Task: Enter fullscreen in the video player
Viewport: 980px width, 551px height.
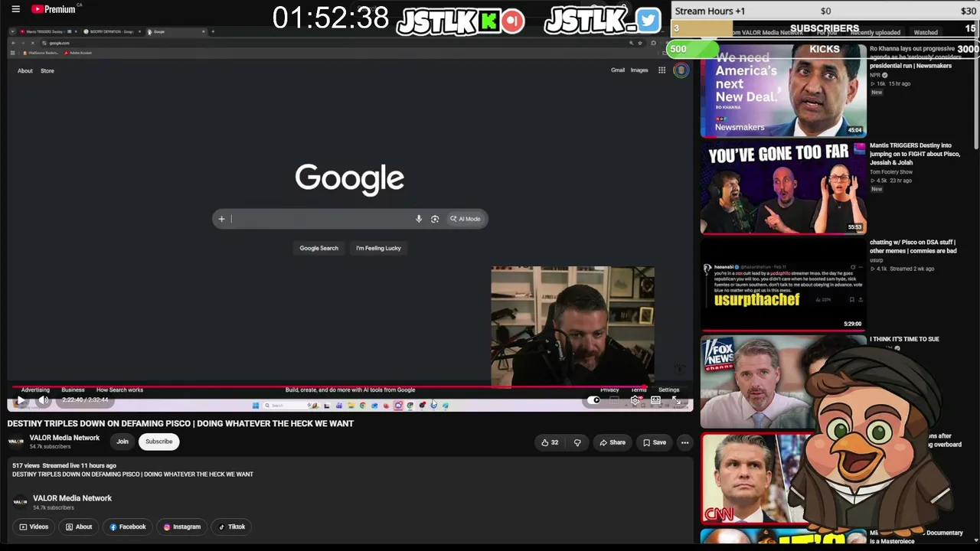Action: (x=676, y=400)
